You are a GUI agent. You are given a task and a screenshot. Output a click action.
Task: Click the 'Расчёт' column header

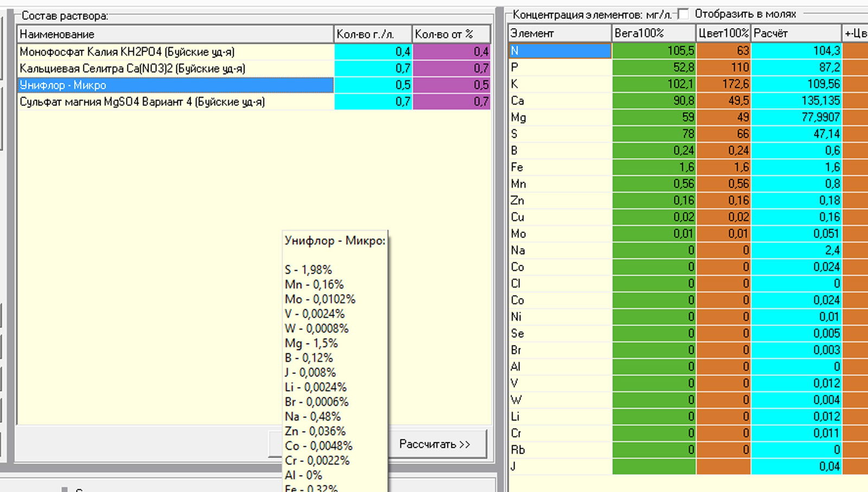click(x=796, y=33)
